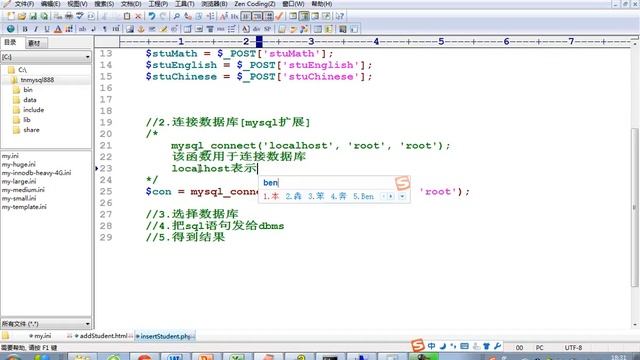Click the red checkmark icon
640x360 pixels.
(x=280, y=16)
